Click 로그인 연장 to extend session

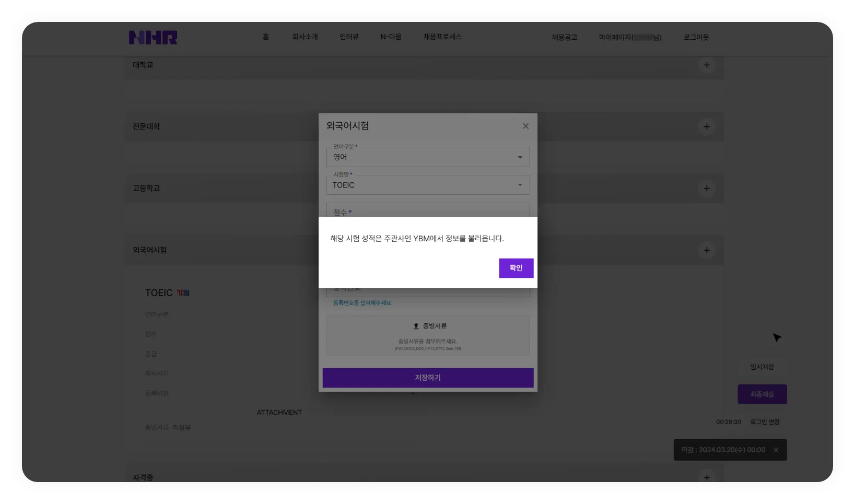click(765, 422)
